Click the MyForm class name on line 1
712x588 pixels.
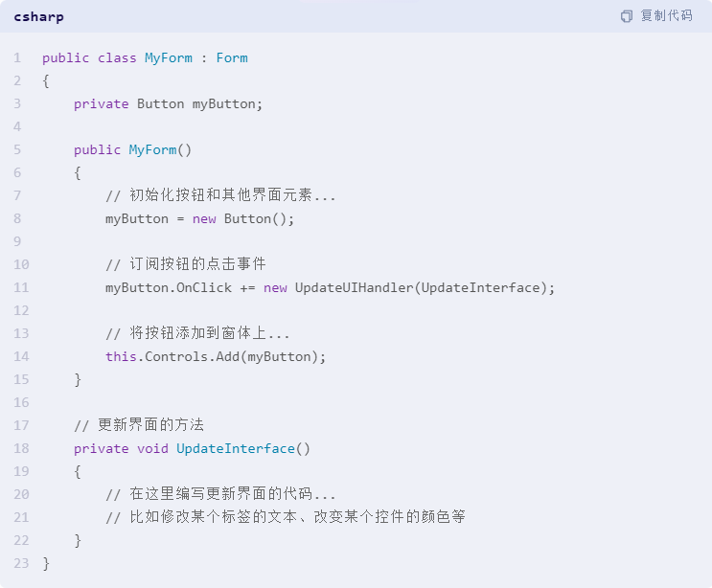tap(169, 58)
